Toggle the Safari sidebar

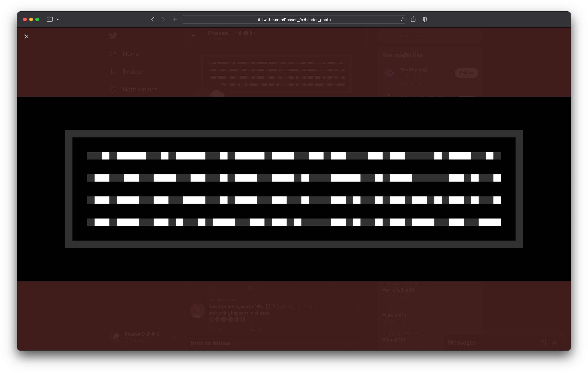tap(50, 19)
